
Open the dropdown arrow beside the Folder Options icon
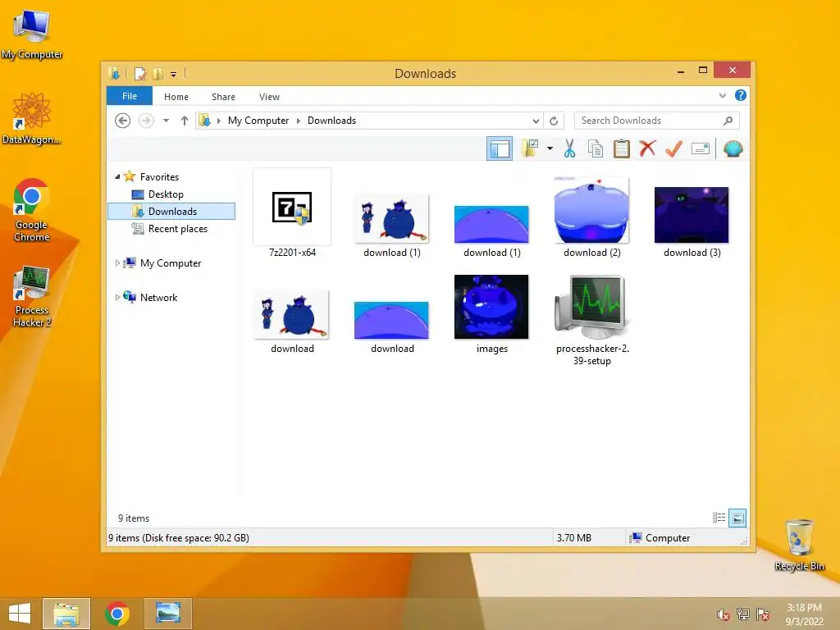tap(550, 148)
